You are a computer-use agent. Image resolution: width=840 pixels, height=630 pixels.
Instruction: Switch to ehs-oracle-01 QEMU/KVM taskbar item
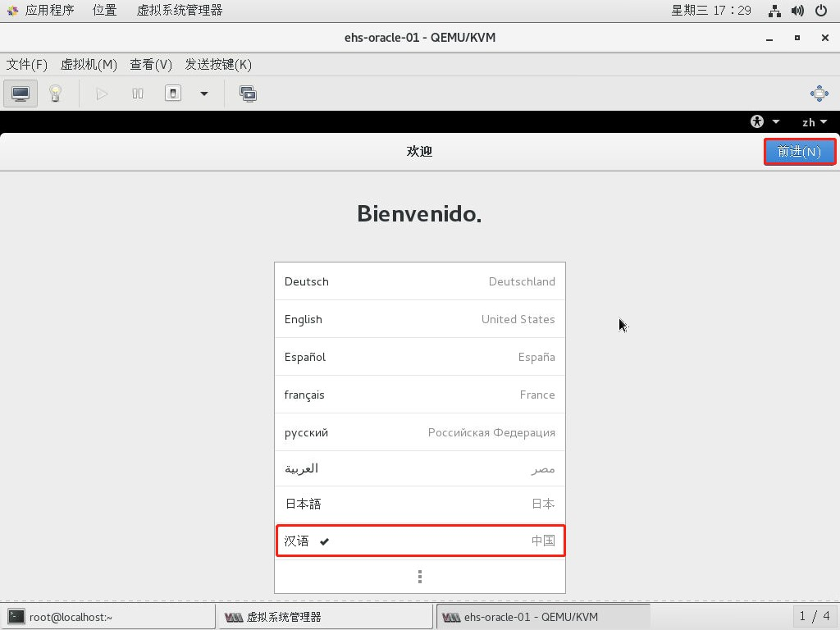(543, 617)
